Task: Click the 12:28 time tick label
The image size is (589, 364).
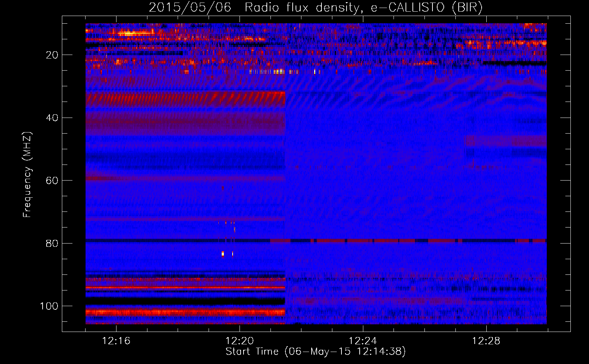Action: pos(486,341)
